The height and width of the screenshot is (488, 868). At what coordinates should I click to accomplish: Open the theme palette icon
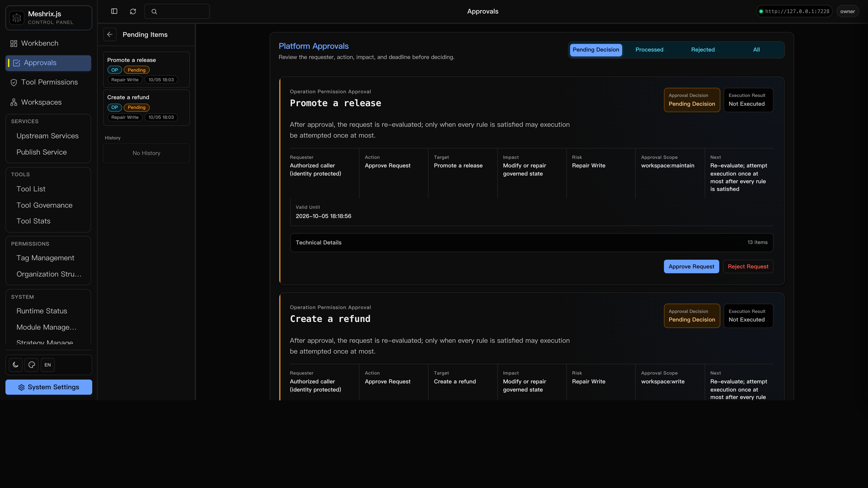(x=32, y=365)
